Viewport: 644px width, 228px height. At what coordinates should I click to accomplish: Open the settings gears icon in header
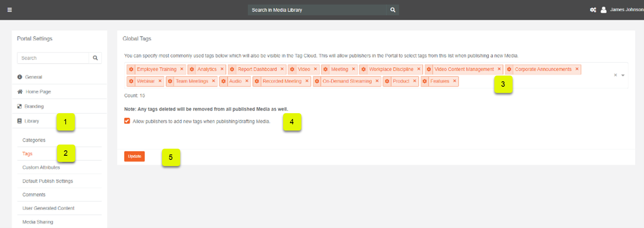[592, 10]
